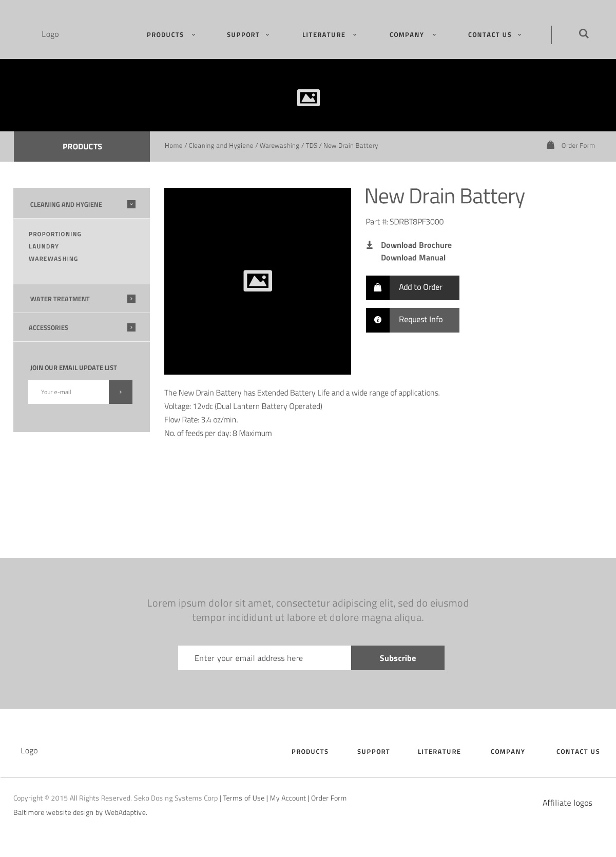Open the Literature dropdown chevron in header
The image size is (616, 857).
pyautogui.click(x=355, y=35)
